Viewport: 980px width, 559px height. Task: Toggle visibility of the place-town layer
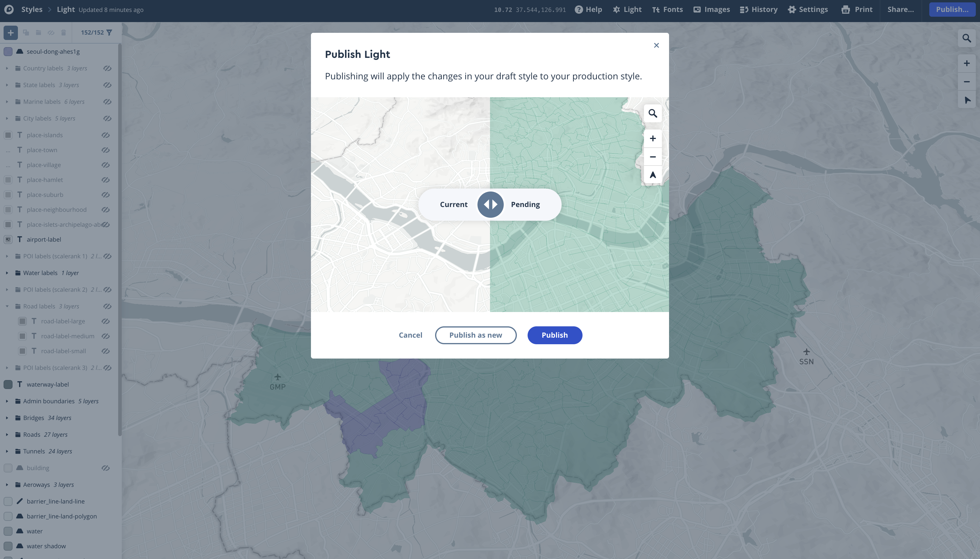point(106,150)
